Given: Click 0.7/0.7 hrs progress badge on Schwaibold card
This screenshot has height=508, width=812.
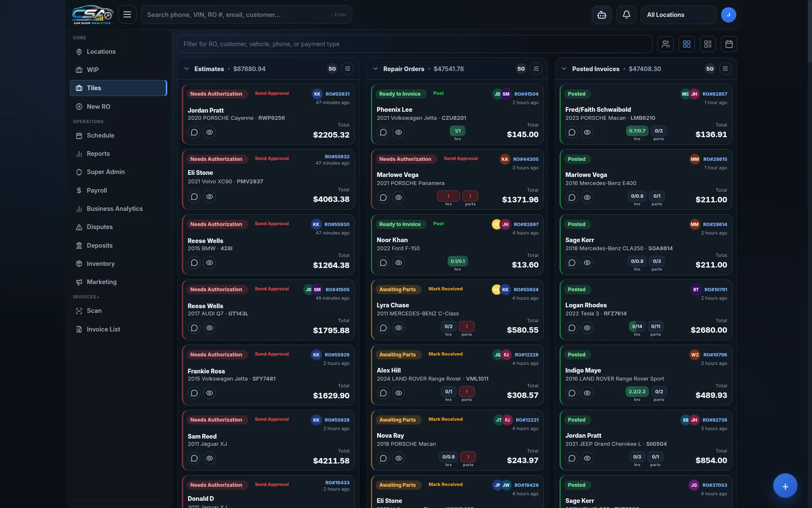Looking at the screenshot, I should pos(637,131).
